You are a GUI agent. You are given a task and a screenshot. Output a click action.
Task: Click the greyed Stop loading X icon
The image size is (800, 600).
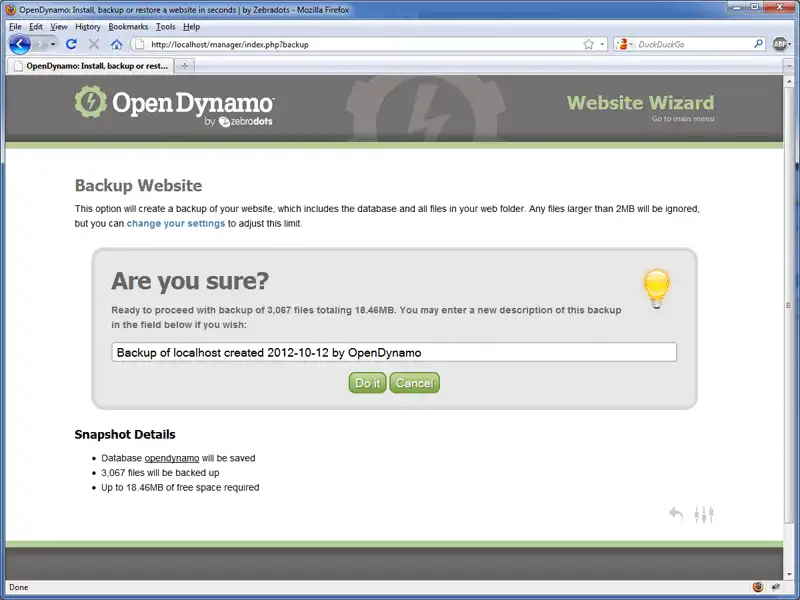click(94, 44)
